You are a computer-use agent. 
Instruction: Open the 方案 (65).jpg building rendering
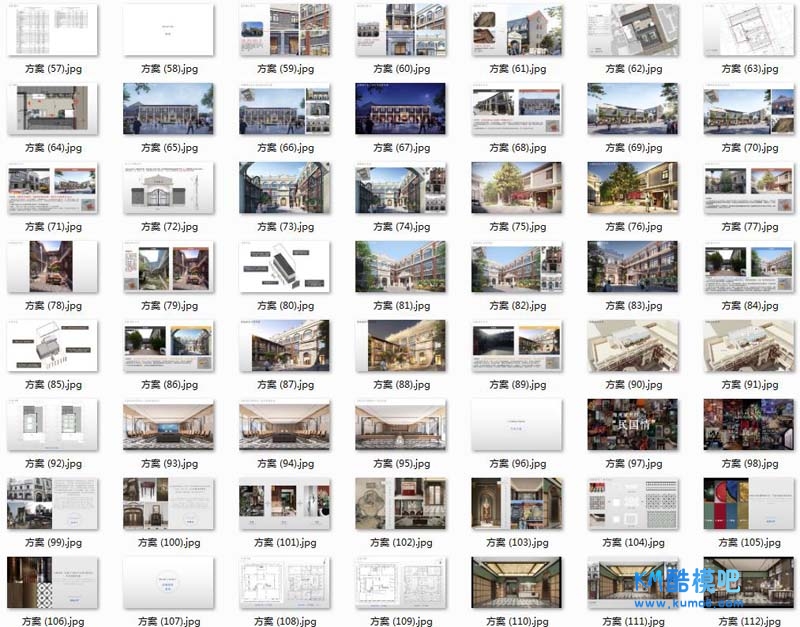coord(168,109)
